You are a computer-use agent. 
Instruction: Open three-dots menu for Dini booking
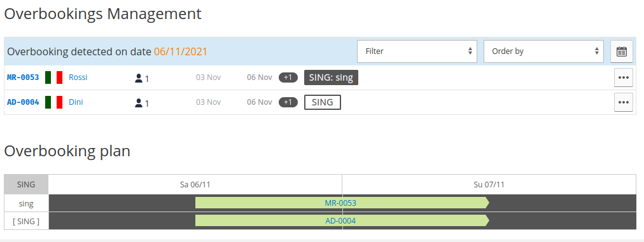(624, 102)
